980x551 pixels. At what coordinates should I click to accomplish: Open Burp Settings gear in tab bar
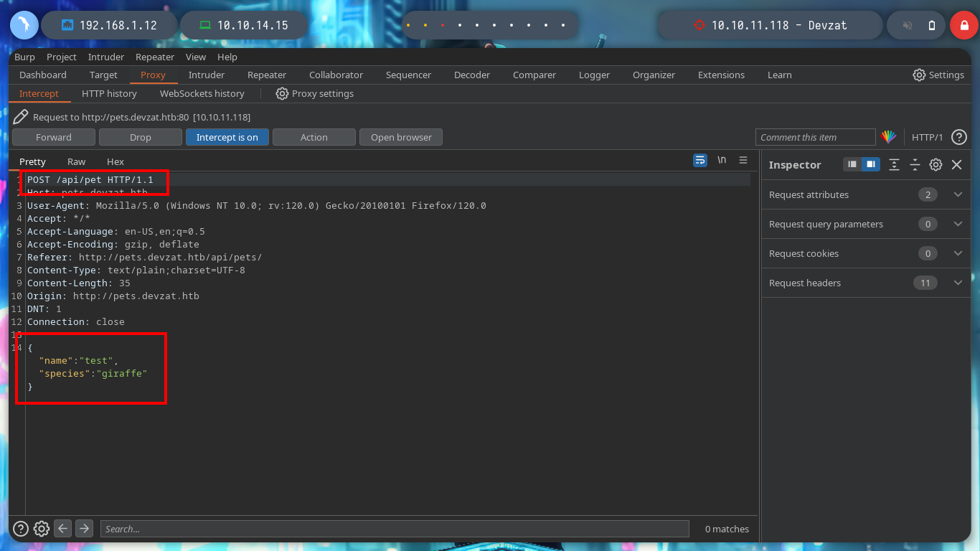pos(919,75)
